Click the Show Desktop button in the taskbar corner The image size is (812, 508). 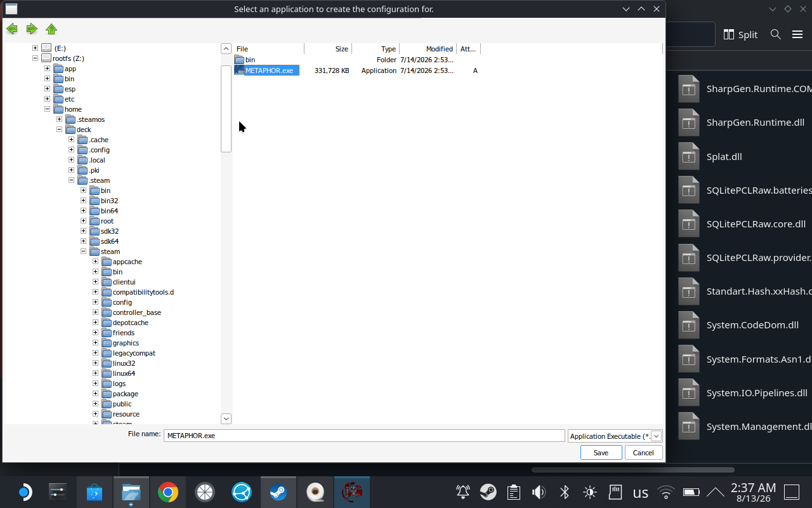pos(792,492)
